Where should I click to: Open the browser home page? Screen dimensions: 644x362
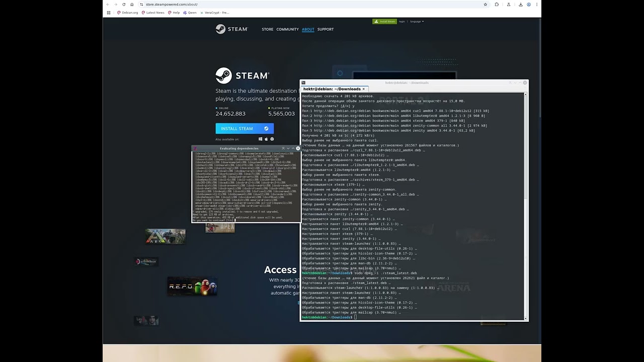coord(132,4)
